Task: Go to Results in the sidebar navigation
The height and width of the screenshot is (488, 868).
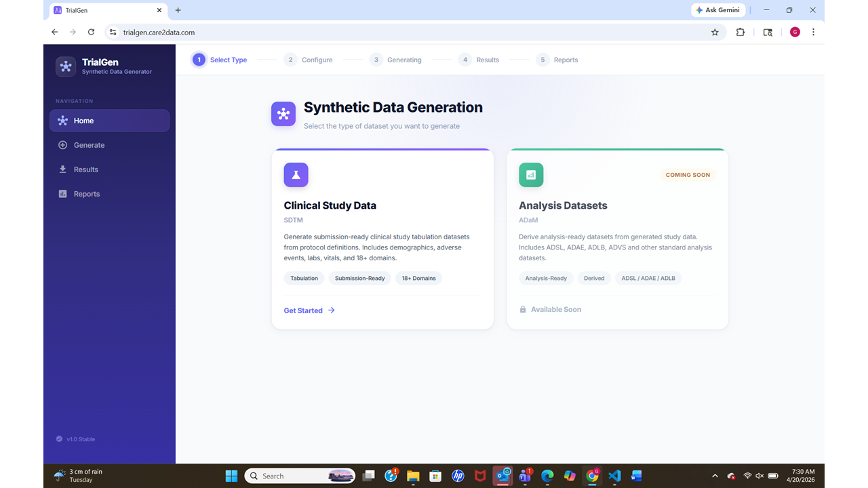Action: tap(109, 169)
